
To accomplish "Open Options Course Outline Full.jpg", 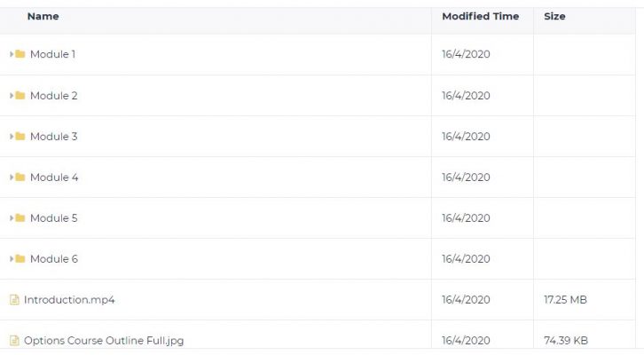I will [104, 341].
